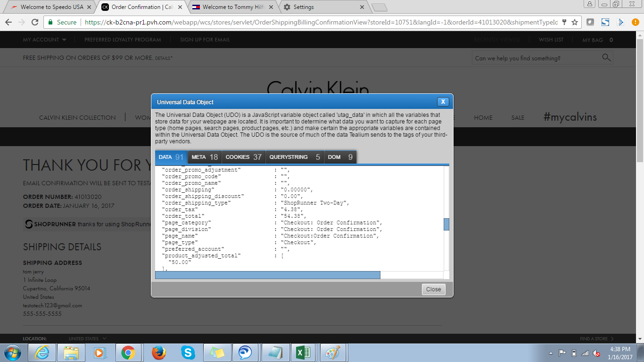
Task: Close the Universal Data Object dialog with X
Action: (443, 102)
